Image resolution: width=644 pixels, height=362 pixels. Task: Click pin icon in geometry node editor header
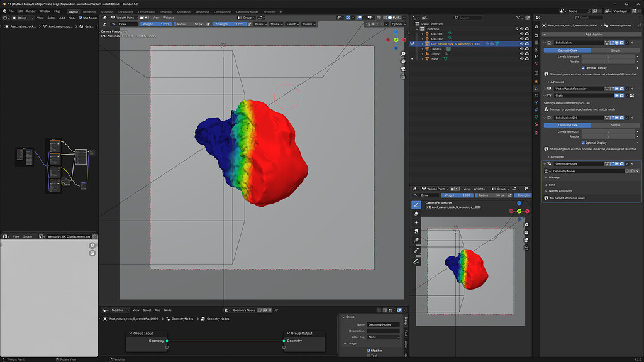(x=276, y=310)
